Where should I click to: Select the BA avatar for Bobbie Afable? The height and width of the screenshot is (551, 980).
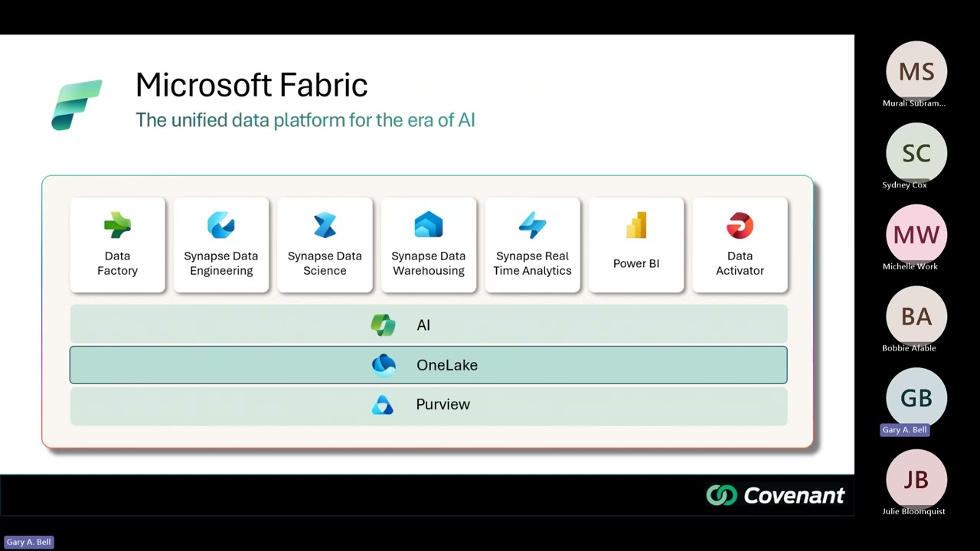pos(916,316)
